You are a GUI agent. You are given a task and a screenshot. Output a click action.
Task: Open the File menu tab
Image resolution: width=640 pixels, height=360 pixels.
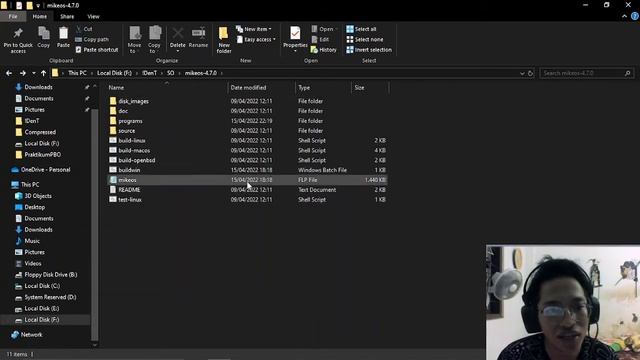click(x=13, y=16)
